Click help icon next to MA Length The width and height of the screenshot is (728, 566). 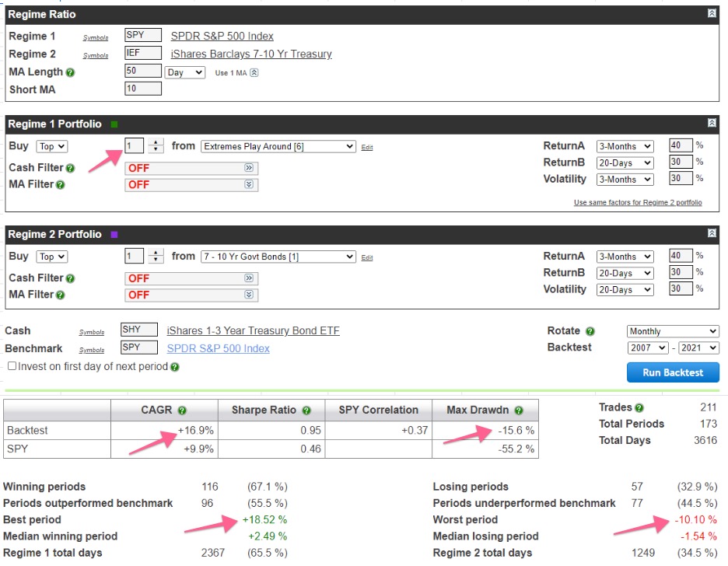click(x=71, y=72)
